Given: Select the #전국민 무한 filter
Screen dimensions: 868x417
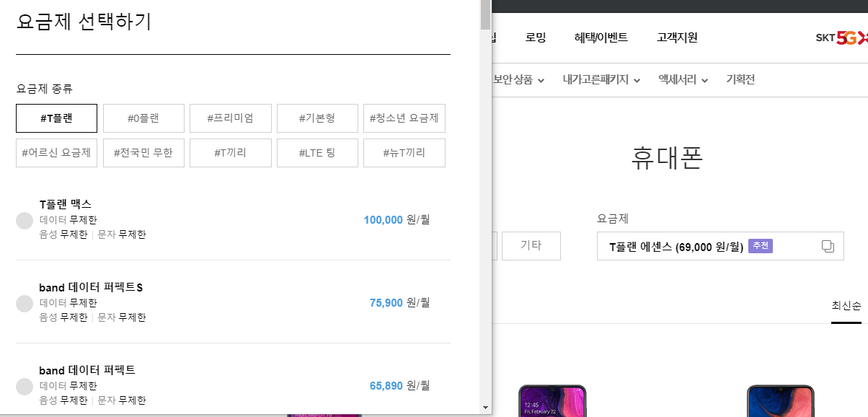Looking at the screenshot, I should pyautogui.click(x=143, y=153).
